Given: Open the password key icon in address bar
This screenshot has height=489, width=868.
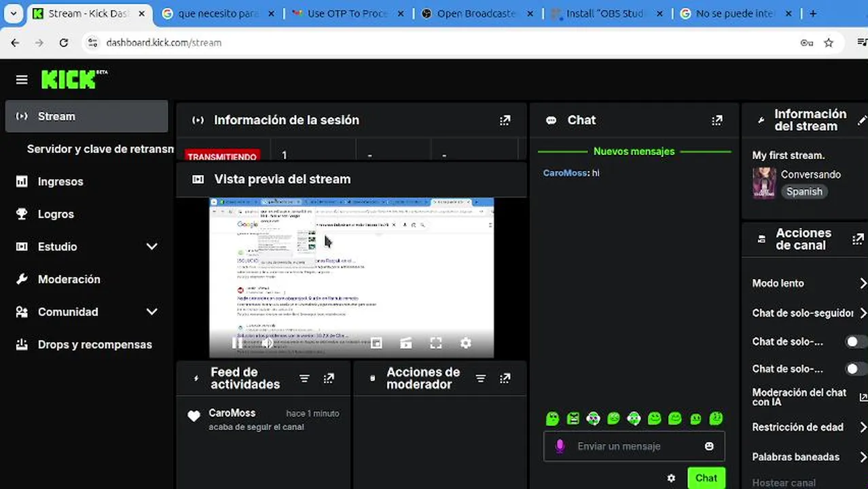Looking at the screenshot, I should 807,43.
